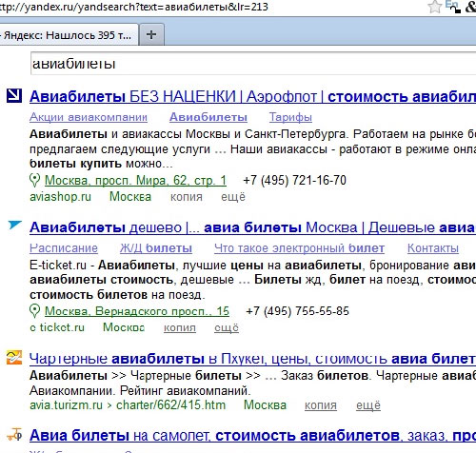Open the Ж/Д билеты sitelink
This screenshot has height=453, width=476.
click(x=156, y=248)
